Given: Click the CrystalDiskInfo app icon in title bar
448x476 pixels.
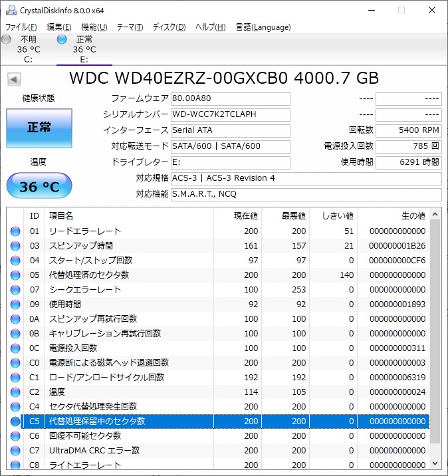Looking at the screenshot, I should (11, 11).
